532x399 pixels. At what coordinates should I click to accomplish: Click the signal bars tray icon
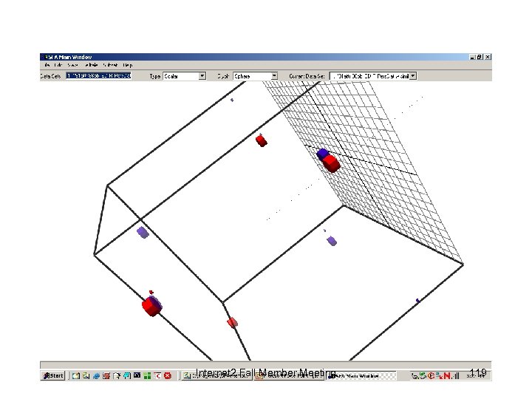coord(456,376)
